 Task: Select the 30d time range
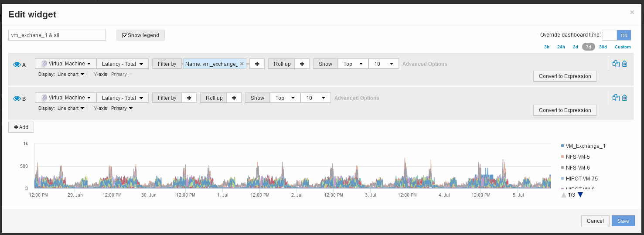click(x=603, y=47)
